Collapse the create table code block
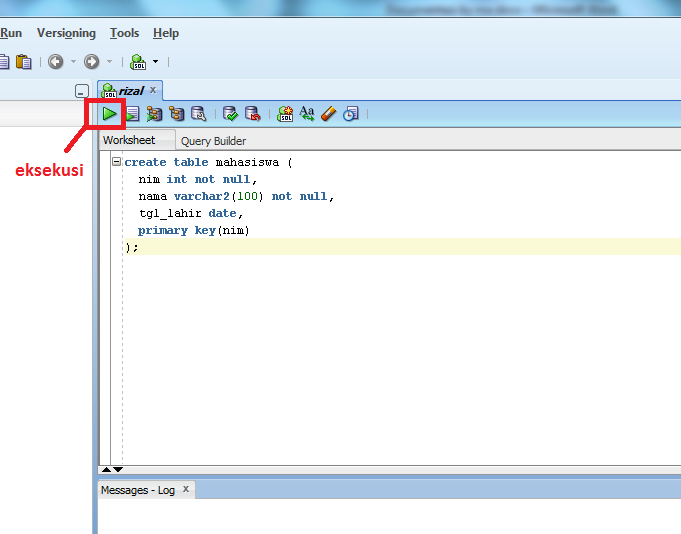Viewport: 681px width, 534px height. click(116, 162)
